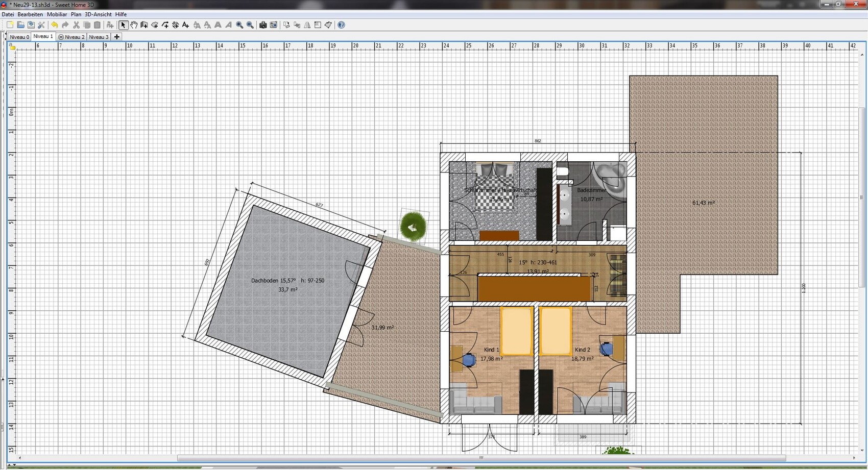Open help with the question mark icon
The image size is (868, 470).
pos(342,25)
